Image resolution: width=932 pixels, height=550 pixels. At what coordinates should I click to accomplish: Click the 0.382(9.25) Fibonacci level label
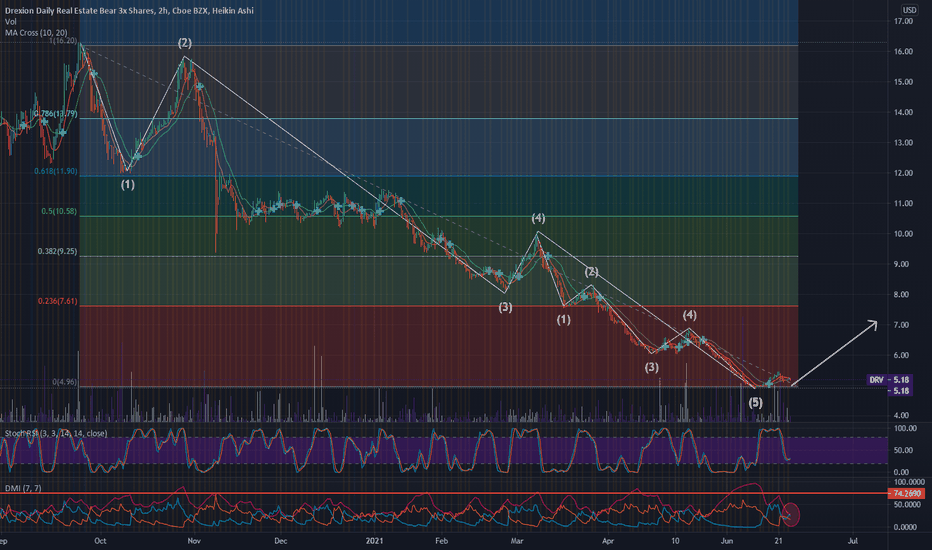point(57,252)
